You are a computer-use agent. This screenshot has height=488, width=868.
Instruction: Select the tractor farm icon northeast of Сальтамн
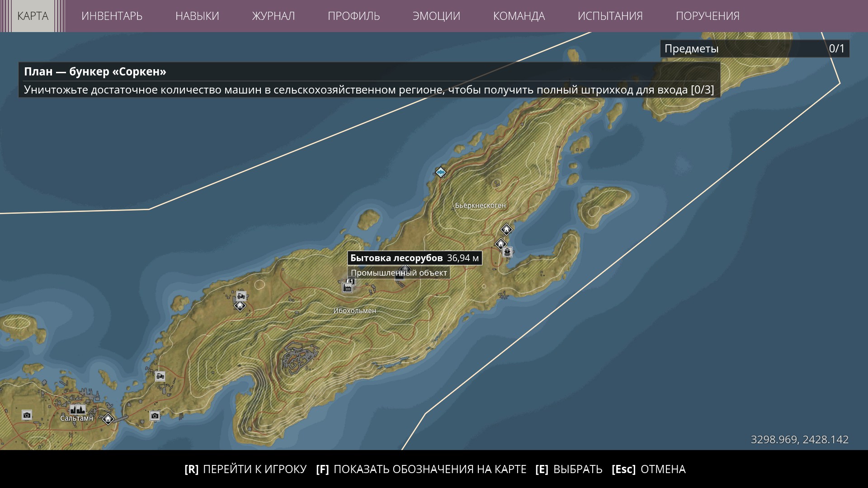[x=160, y=376]
